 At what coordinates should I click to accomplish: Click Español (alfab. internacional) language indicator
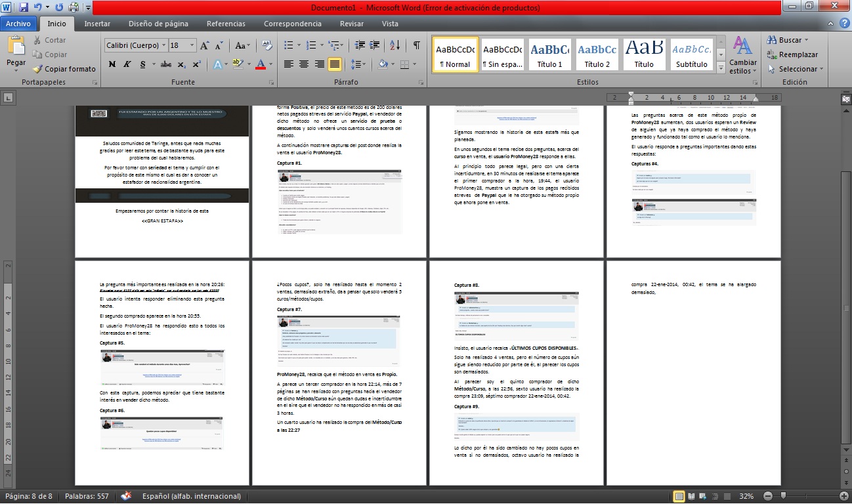pyautogui.click(x=192, y=496)
